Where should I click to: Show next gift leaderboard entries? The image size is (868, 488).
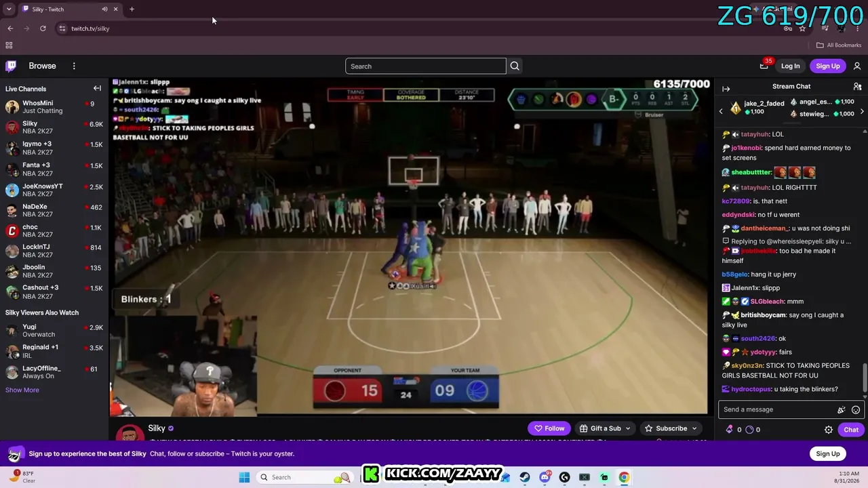862,110
